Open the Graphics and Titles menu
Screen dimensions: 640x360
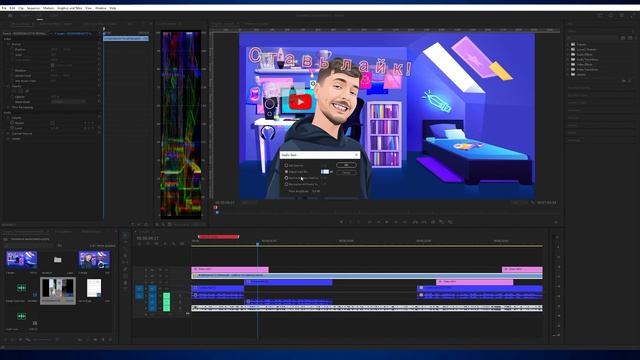(x=69, y=8)
